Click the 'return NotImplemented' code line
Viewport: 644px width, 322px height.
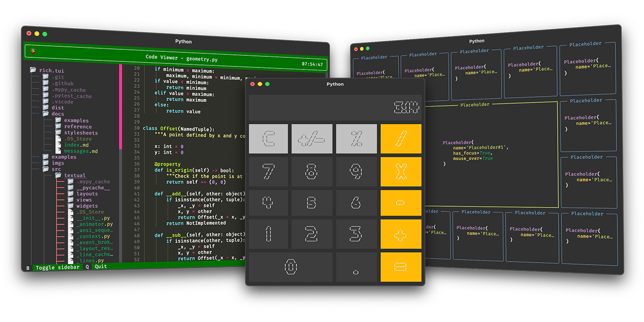[196, 223]
